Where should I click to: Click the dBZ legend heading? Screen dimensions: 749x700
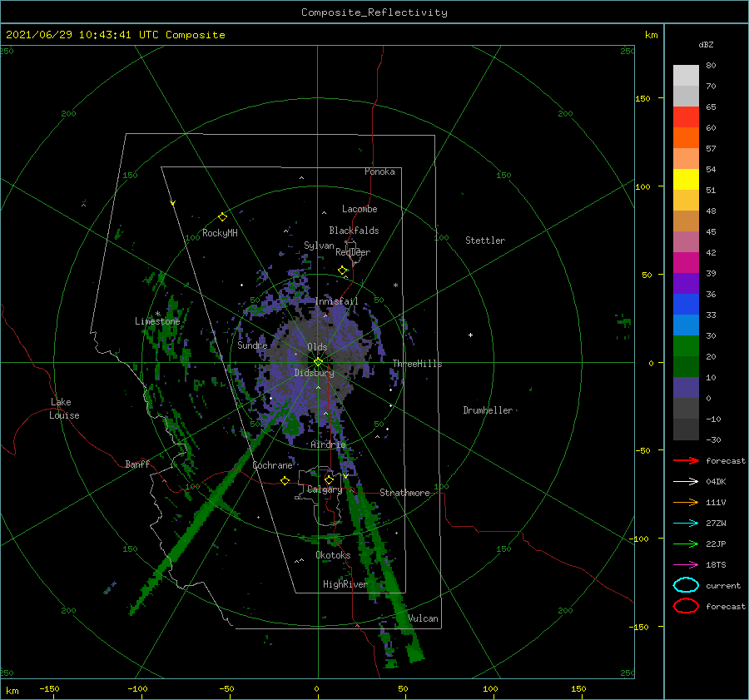tap(706, 45)
